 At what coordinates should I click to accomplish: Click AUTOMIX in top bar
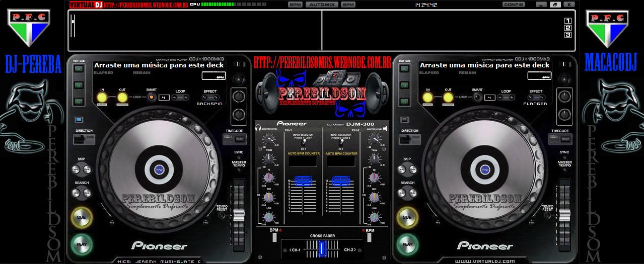point(322,5)
